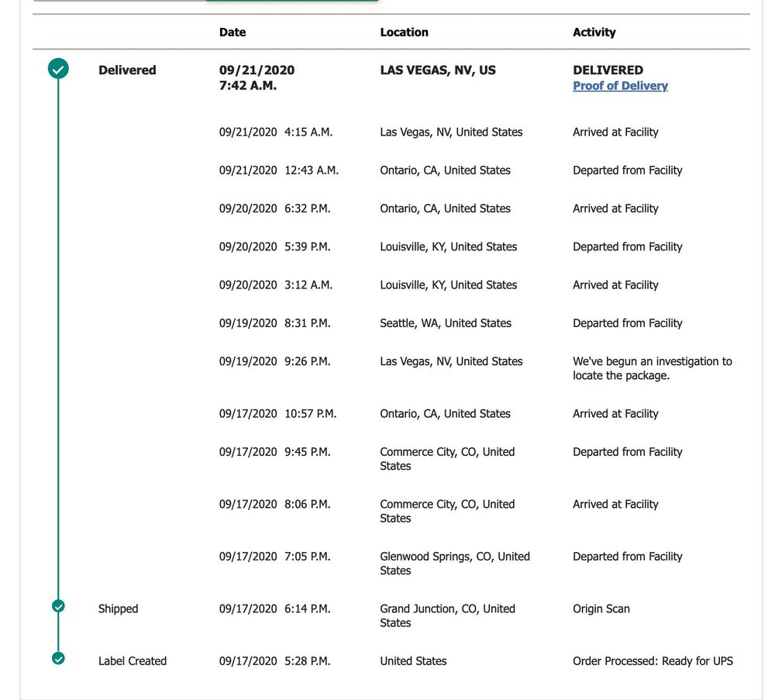This screenshot has height=700, width=775.
Task: Click the Origin Scan activity text
Action: click(601, 609)
